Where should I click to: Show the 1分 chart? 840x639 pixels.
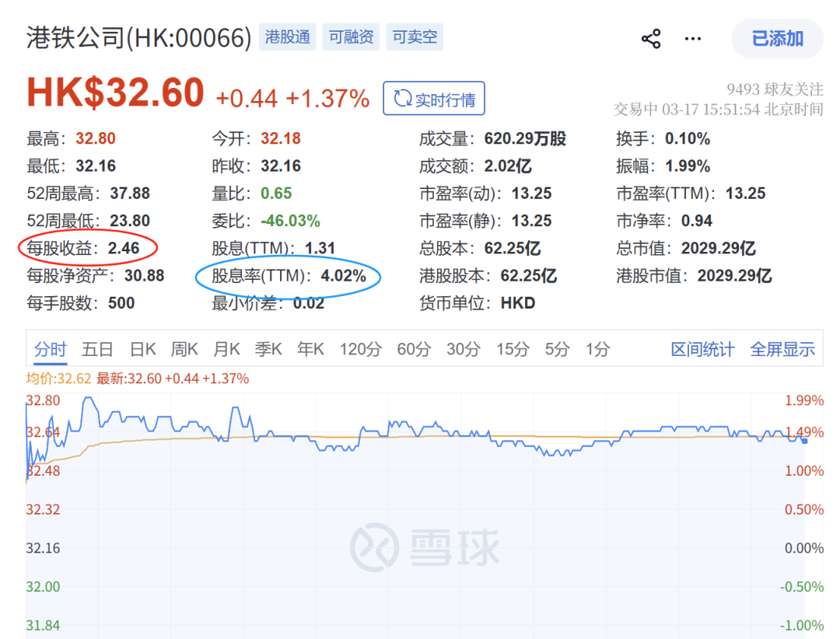click(x=598, y=349)
